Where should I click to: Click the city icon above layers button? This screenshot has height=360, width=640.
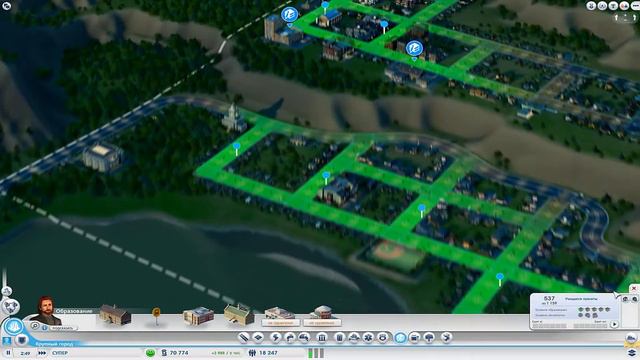(x=631, y=338)
